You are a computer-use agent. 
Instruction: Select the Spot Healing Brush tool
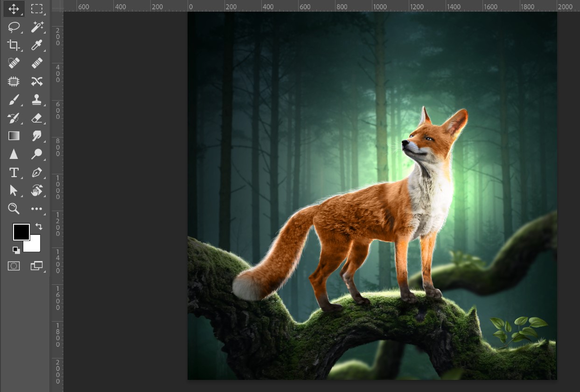pyautogui.click(x=14, y=63)
